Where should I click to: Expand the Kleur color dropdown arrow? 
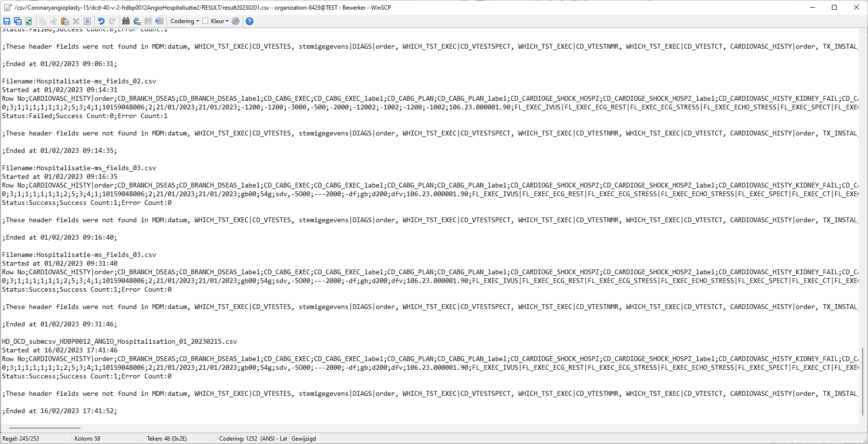(227, 21)
